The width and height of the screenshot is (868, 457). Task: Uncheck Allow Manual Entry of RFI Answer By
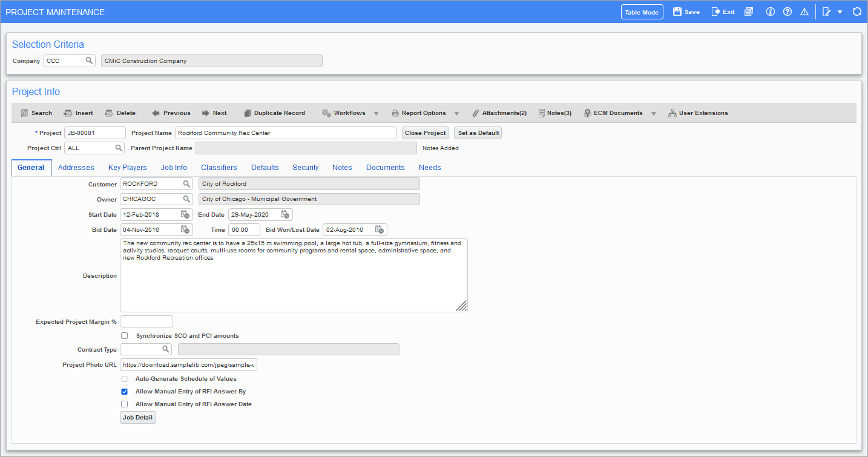click(125, 392)
